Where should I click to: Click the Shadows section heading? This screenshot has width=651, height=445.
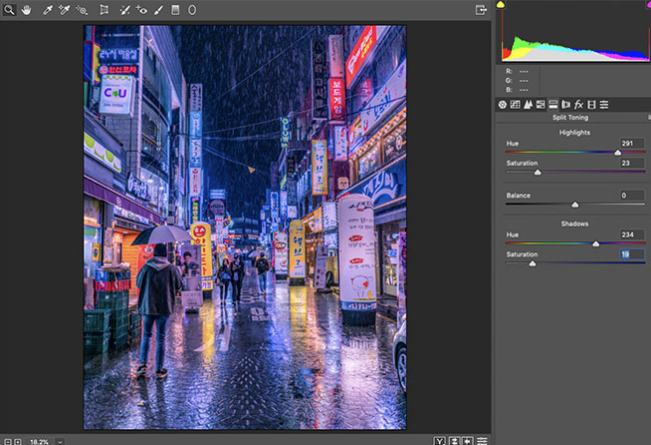[575, 224]
